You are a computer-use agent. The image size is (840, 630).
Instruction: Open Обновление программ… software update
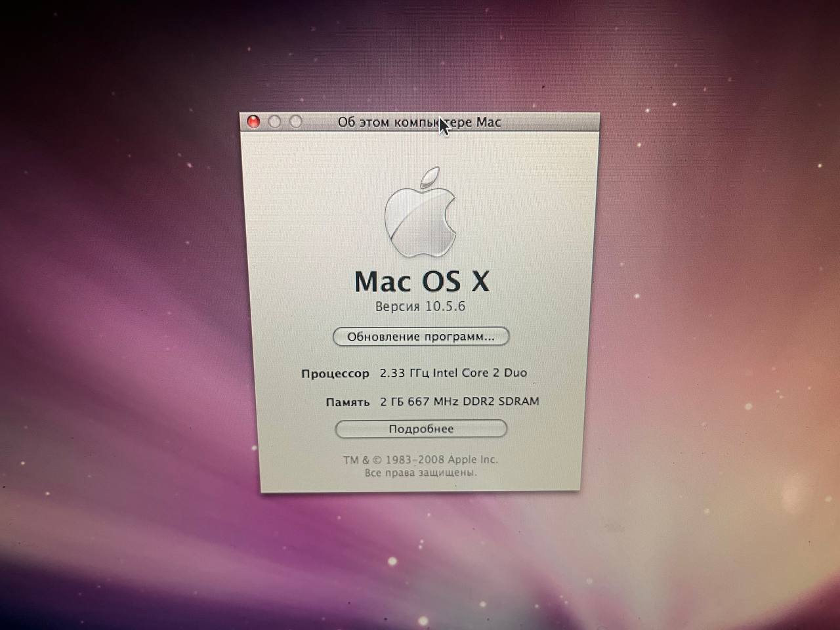[421, 337]
